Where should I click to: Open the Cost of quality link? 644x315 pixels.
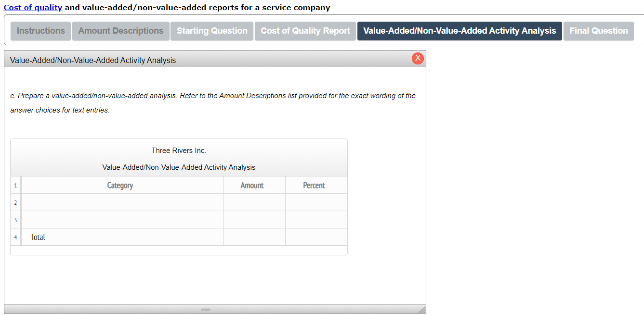click(x=33, y=7)
